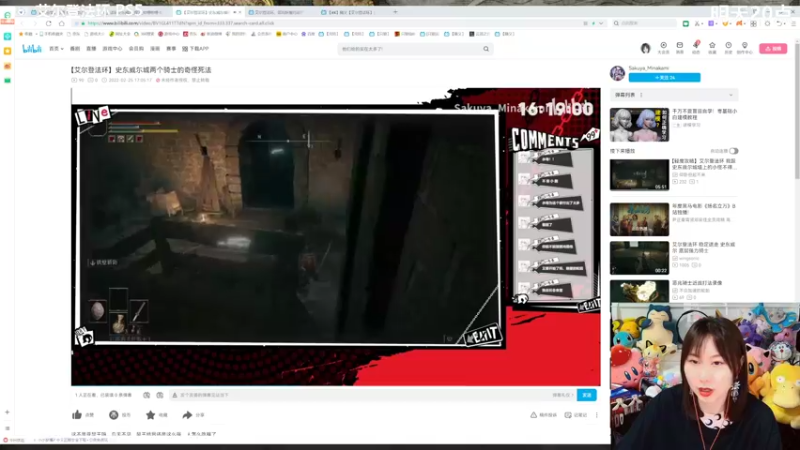Click the browser refresh button
800x450 pixels.
(48, 23)
